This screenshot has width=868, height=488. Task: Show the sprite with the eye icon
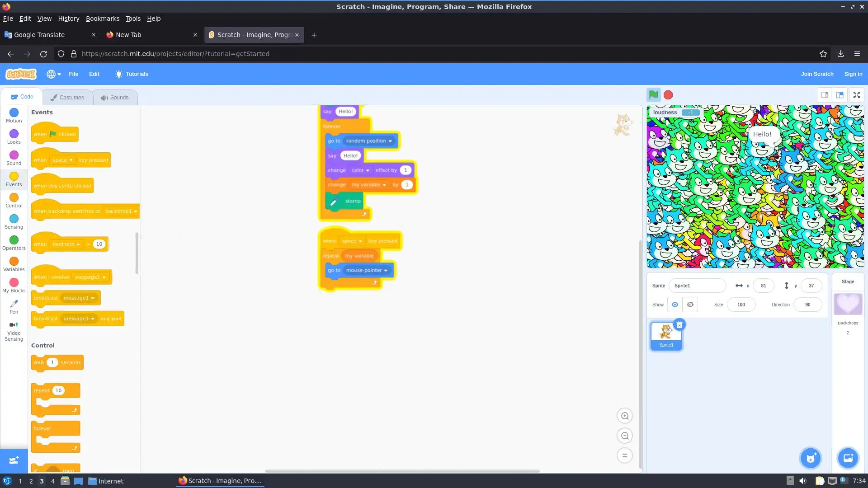(x=675, y=305)
